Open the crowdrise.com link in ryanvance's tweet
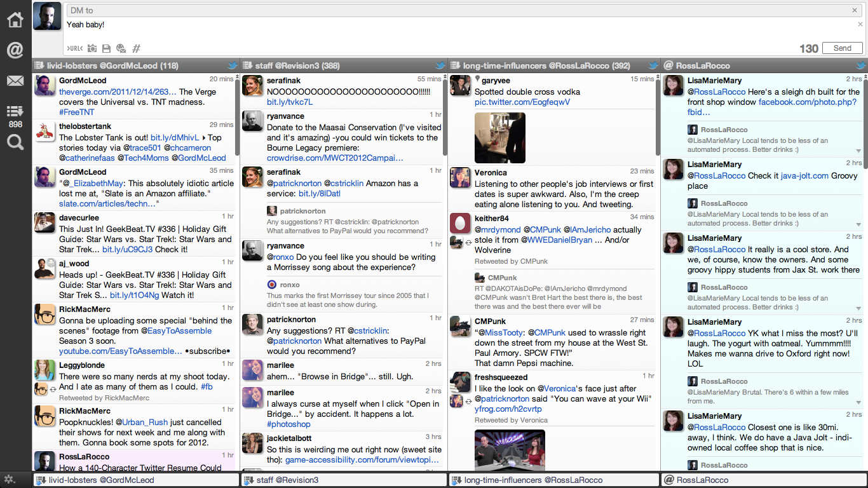The width and height of the screenshot is (868, 488). (x=335, y=158)
